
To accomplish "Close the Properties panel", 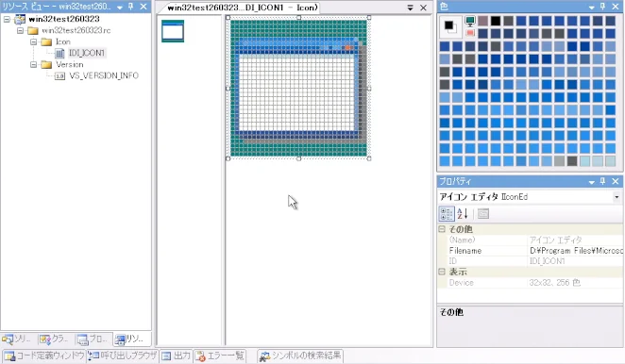I will click(x=616, y=181).
